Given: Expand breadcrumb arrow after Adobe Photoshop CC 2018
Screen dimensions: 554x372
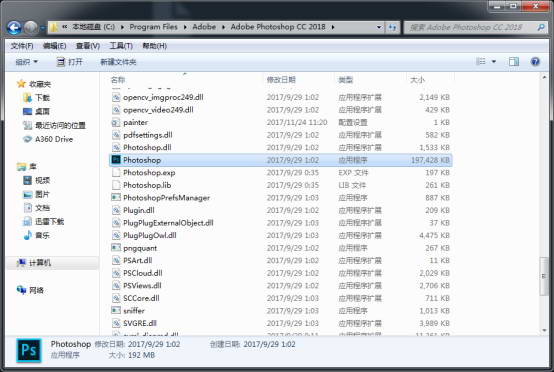Looking at the screenshot, I should (x=332, y=27).
